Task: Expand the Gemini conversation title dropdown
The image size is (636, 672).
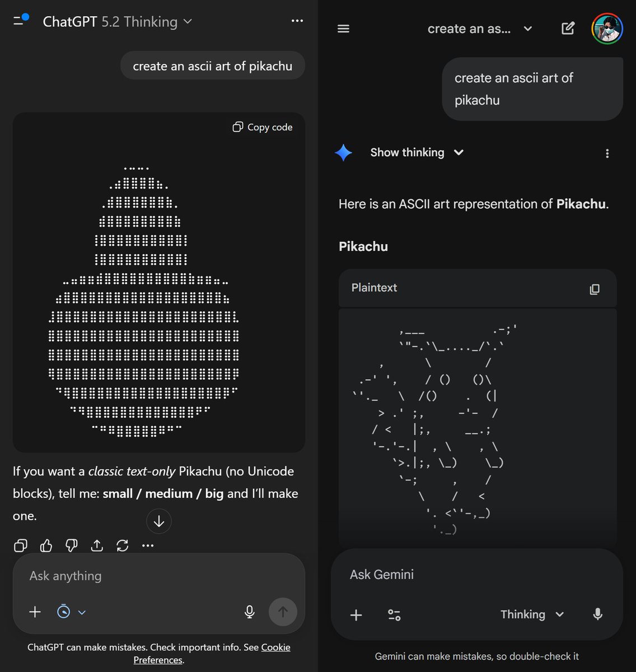Action: point(480,29)
